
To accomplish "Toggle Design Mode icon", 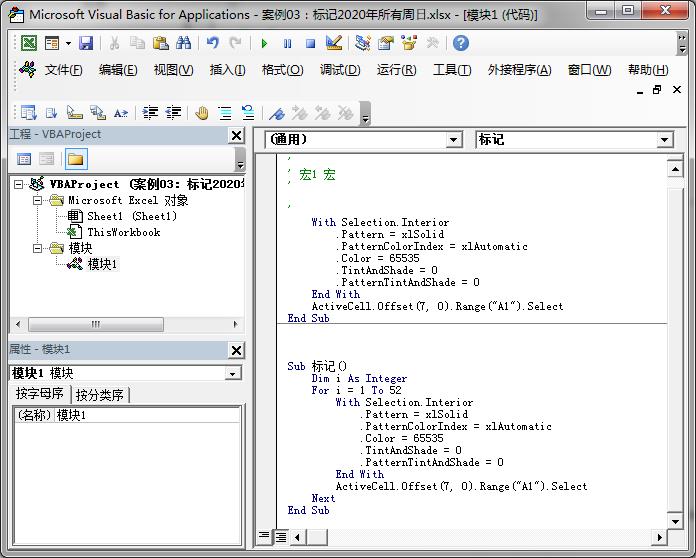I will [334, 43].
